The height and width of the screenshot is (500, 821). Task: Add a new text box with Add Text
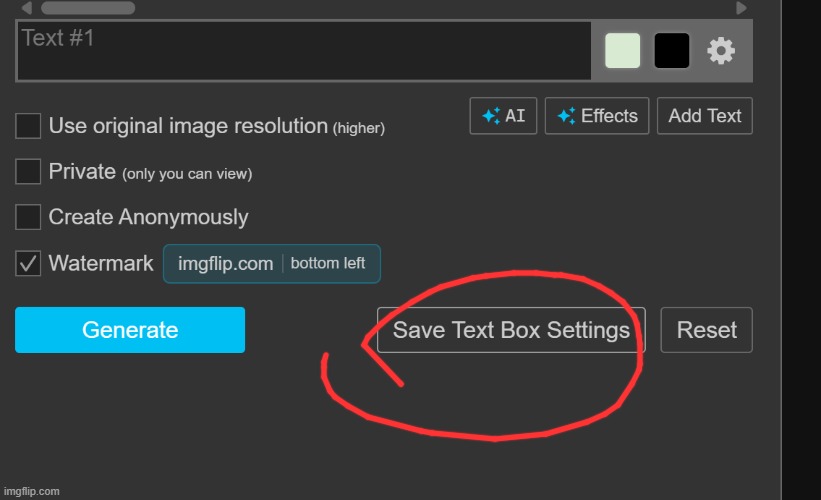pyautogui.click(x=704, y=116)
